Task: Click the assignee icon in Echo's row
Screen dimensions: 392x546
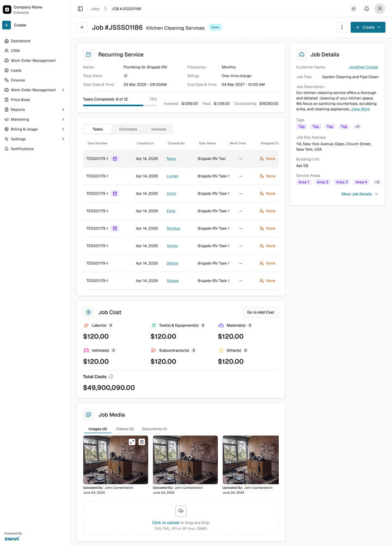Action: [261, 211]
